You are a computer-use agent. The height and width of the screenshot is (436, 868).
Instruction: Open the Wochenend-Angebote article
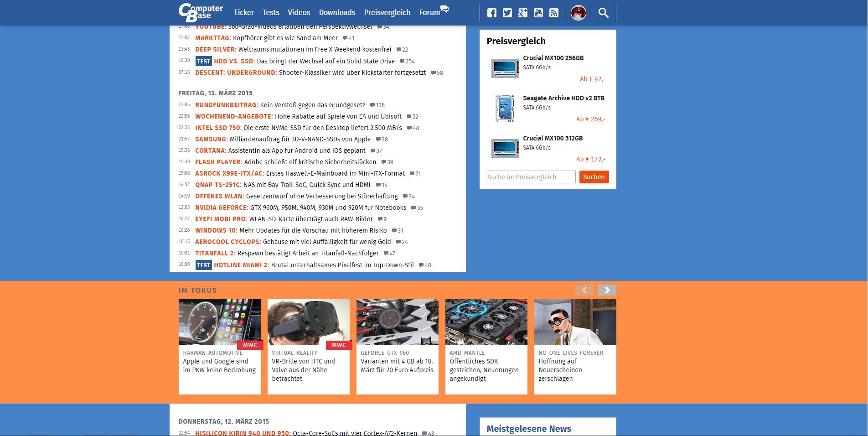click(298, 116)
